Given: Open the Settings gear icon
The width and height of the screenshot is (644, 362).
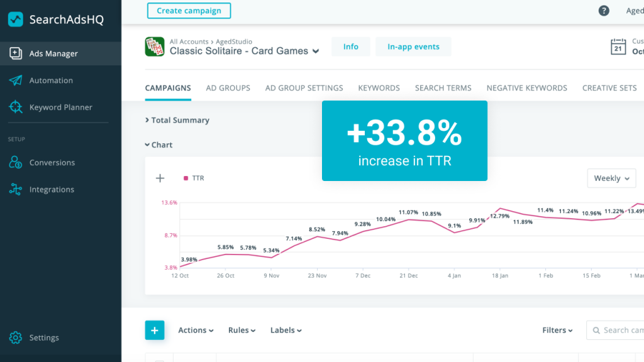Looking at the screenshot, I should click(x=16, y=337).
